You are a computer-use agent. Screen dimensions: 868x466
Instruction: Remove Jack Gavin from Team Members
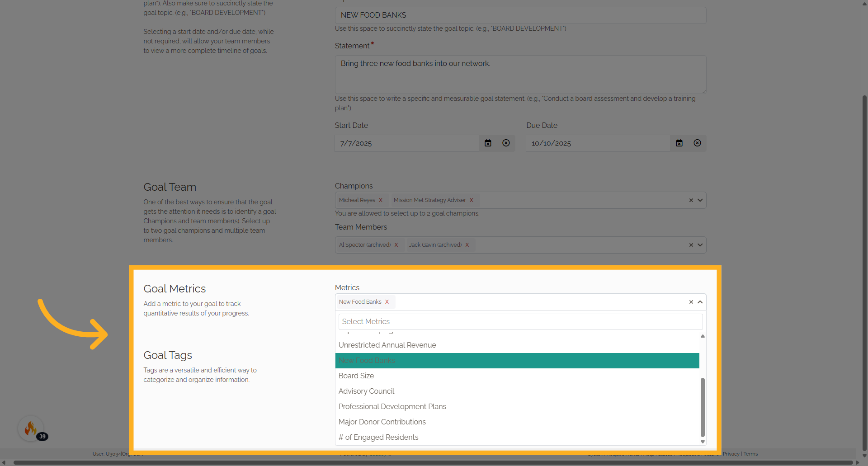tap(467, 245)
